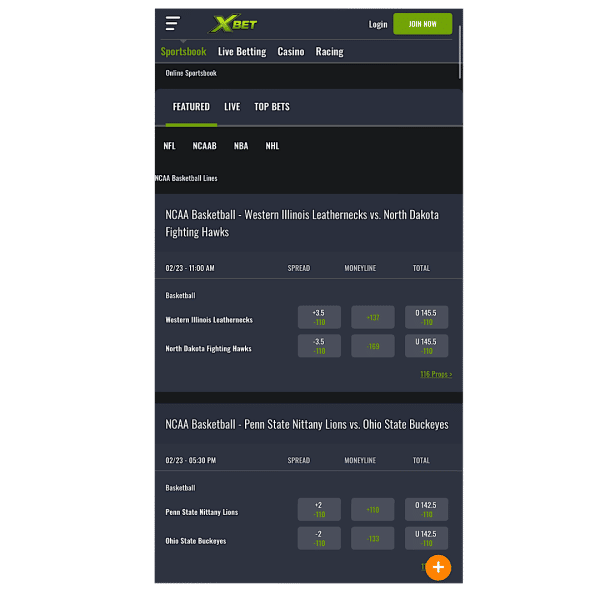The height and width of the screenshot is (600, 600).
Task: Pick North Dakota Fighting Hawks -169 moneyline
Action: coord(373,346)
